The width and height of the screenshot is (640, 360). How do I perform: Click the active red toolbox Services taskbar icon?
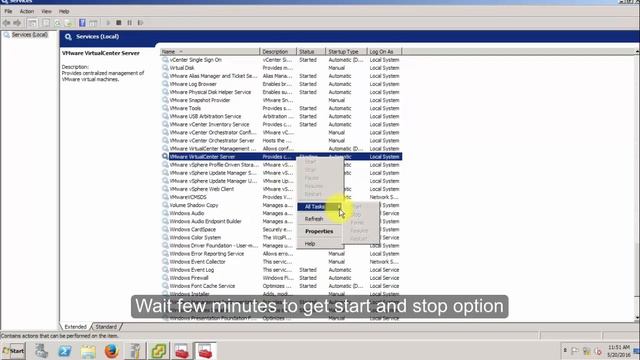click(205, 351)
